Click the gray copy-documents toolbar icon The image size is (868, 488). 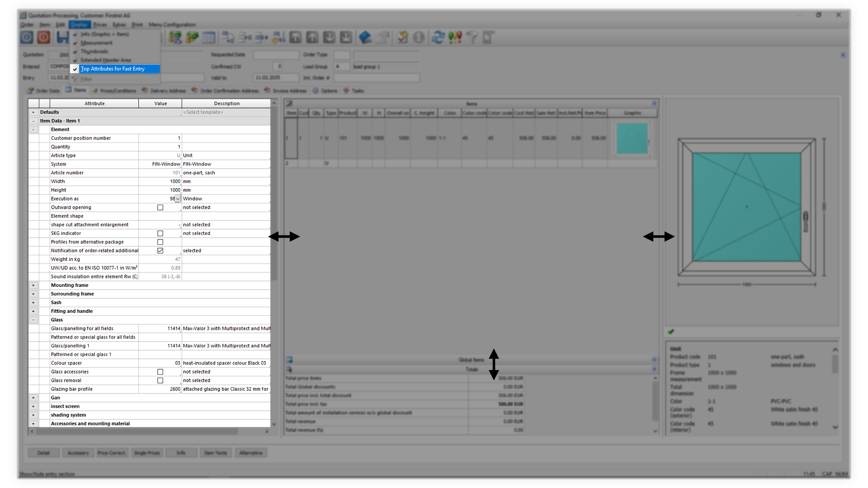(x=382, y=38)
